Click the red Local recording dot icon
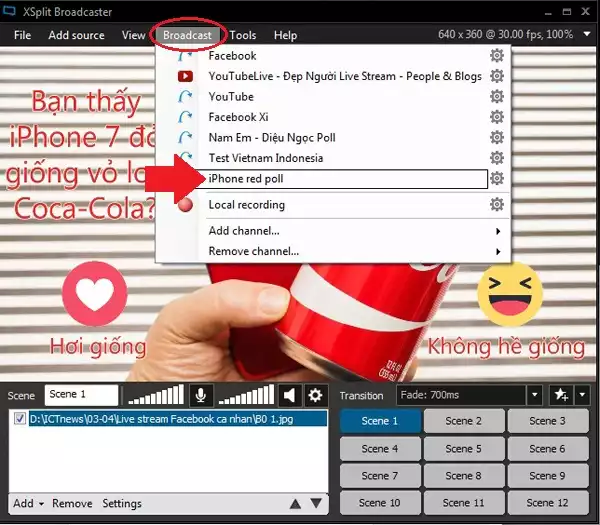The image size is (600, 525). pos(185,205)
